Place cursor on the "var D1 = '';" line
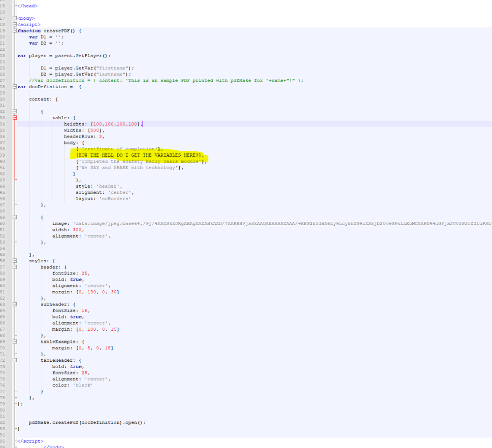492x448 pixels. point(46,37)
